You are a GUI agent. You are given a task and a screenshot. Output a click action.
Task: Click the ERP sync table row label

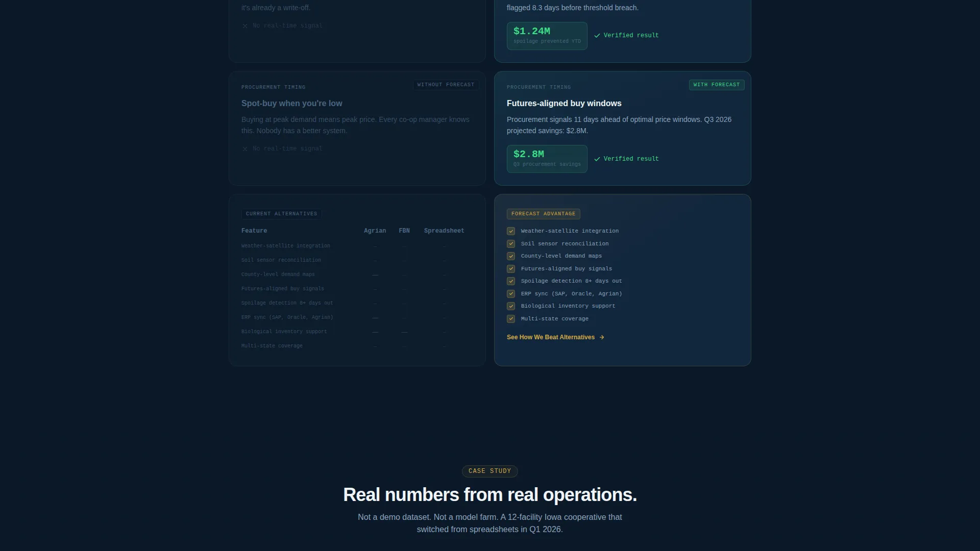pos(287,317)
